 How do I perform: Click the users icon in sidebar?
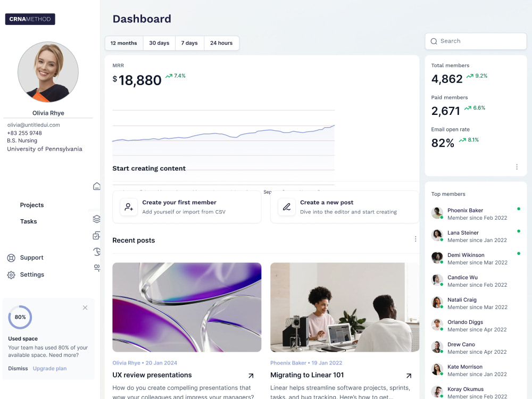click(x=97, y=268)
